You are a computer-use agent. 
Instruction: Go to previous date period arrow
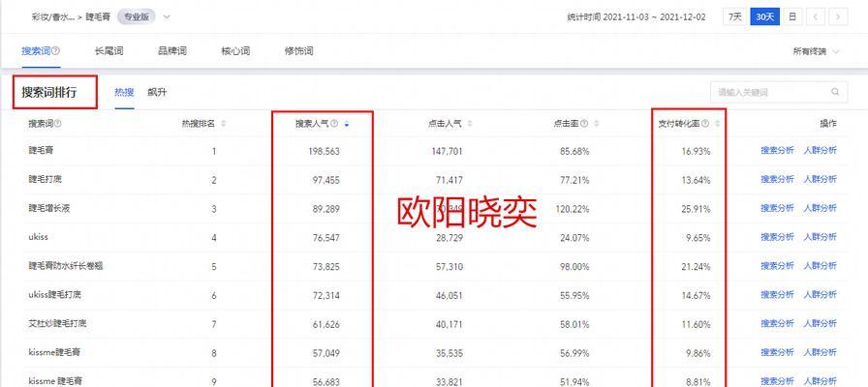[x=816, y=17]
